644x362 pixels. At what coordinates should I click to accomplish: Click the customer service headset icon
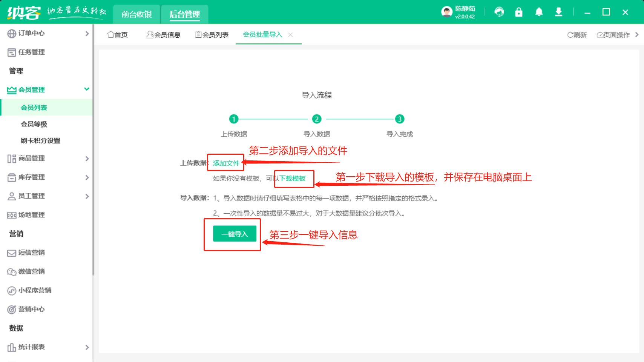(499, 12)
